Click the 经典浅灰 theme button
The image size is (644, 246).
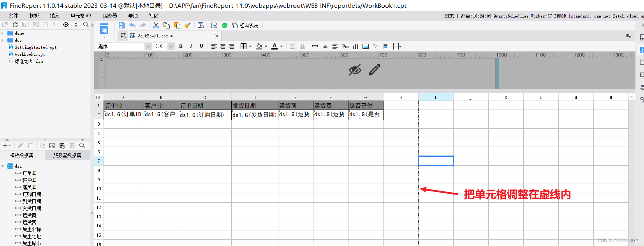click(245, 25)
